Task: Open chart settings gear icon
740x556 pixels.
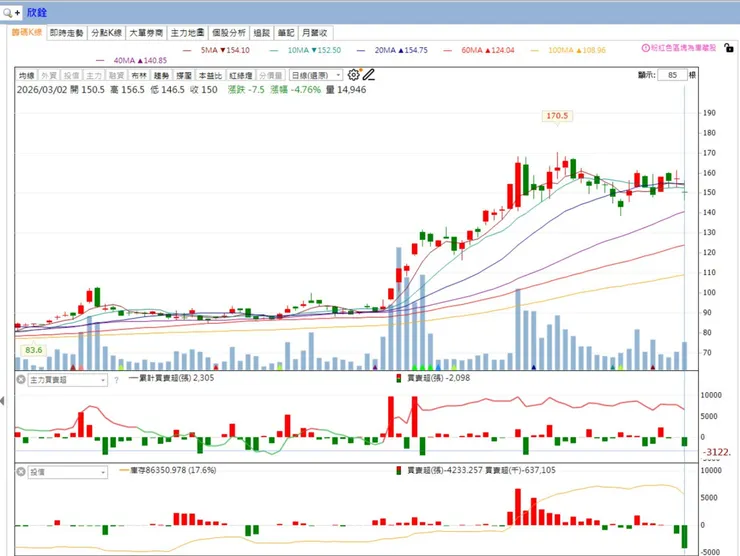Action: click(x=353, y=75)
